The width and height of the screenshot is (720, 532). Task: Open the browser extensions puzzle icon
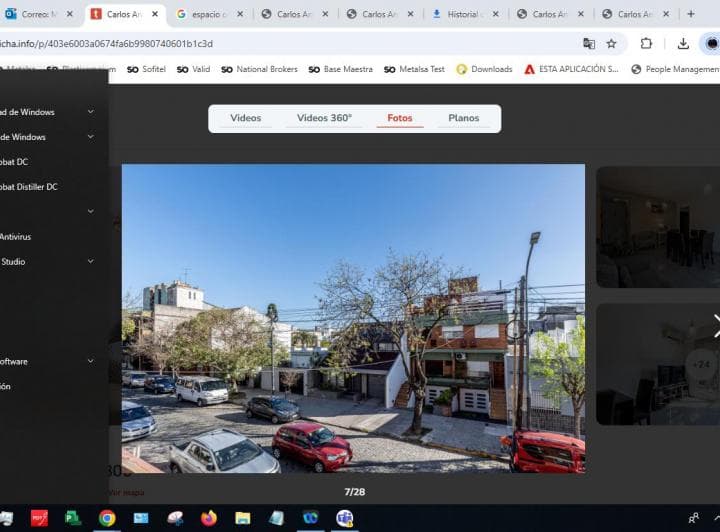tap(646, 44)
